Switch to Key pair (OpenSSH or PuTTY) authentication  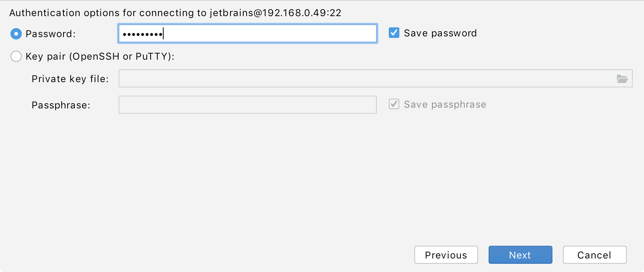[x=16, y=56]
